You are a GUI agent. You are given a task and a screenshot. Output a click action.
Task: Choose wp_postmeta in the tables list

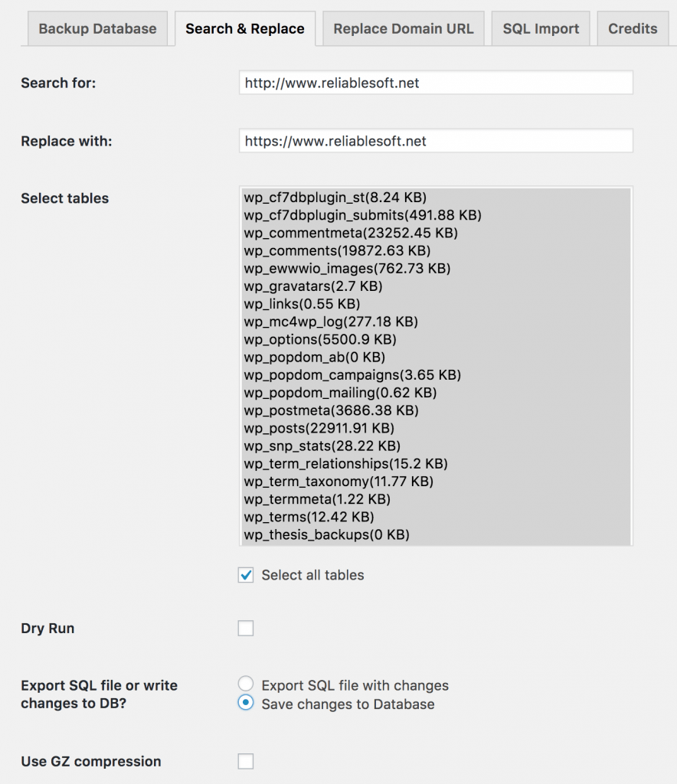pos(331,410)
